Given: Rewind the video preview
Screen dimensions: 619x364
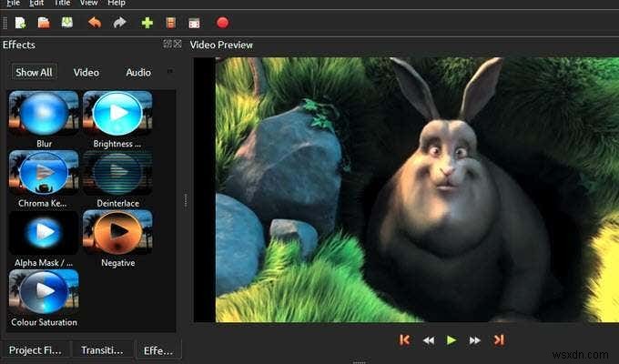Looking at the screenshot, I should point(429,340).
